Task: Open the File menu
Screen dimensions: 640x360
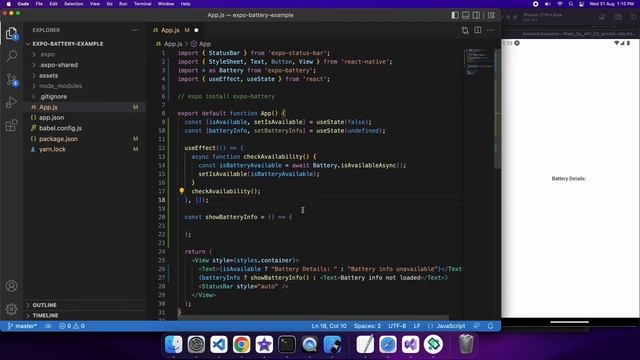Action: click(x=39, y=4)
